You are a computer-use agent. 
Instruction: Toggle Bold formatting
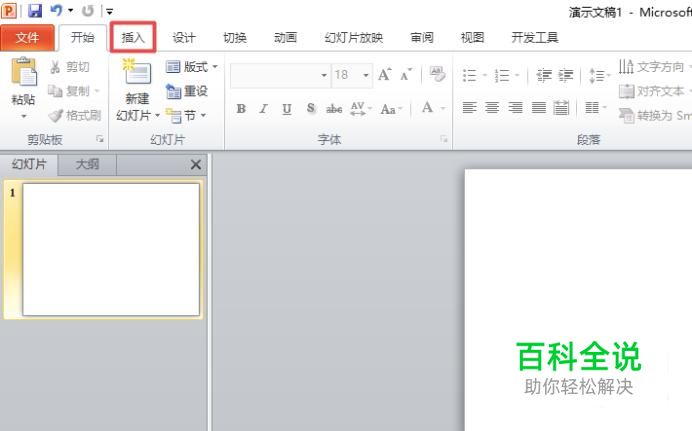(241, 109)
